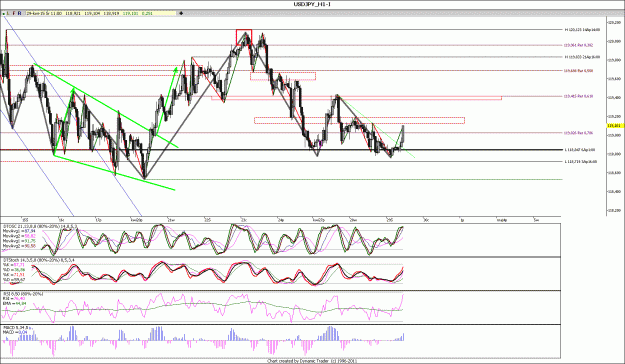Image resolution: width=625 pixels, height=364 pixels.
Task: Click the second 'H 119,8' high level label
Action: 582,57
